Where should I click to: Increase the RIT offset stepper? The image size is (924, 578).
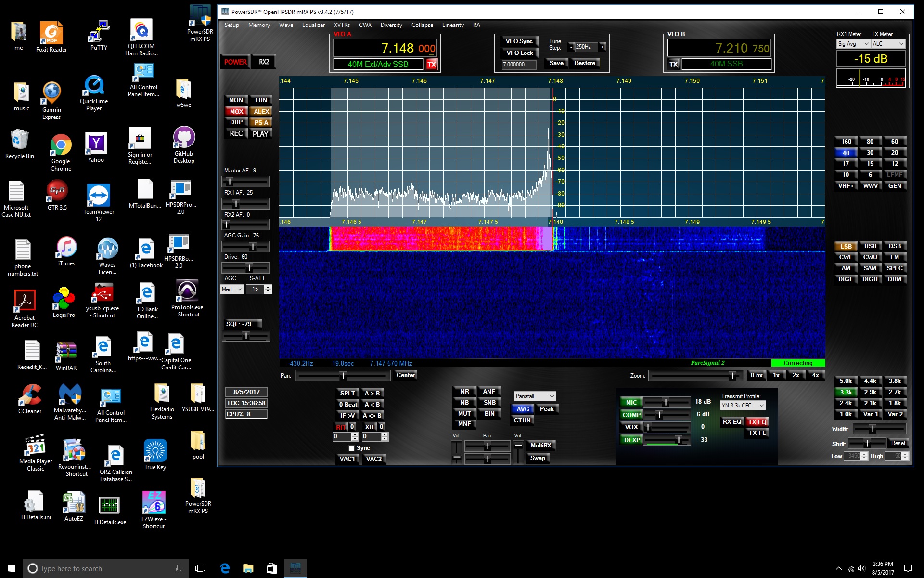[355, 434]
